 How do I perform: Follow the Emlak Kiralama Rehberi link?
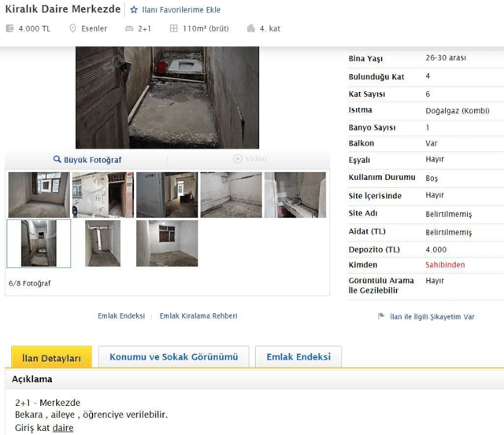pos(198,315)
